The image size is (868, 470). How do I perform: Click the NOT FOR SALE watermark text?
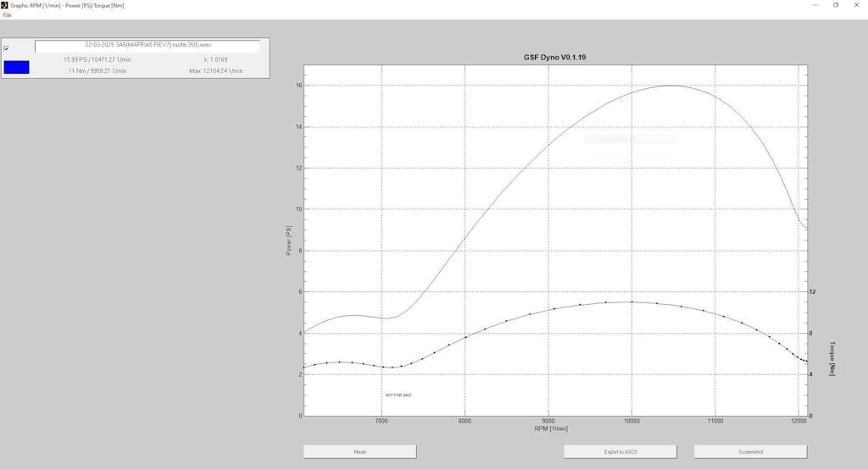pos(398,395)
